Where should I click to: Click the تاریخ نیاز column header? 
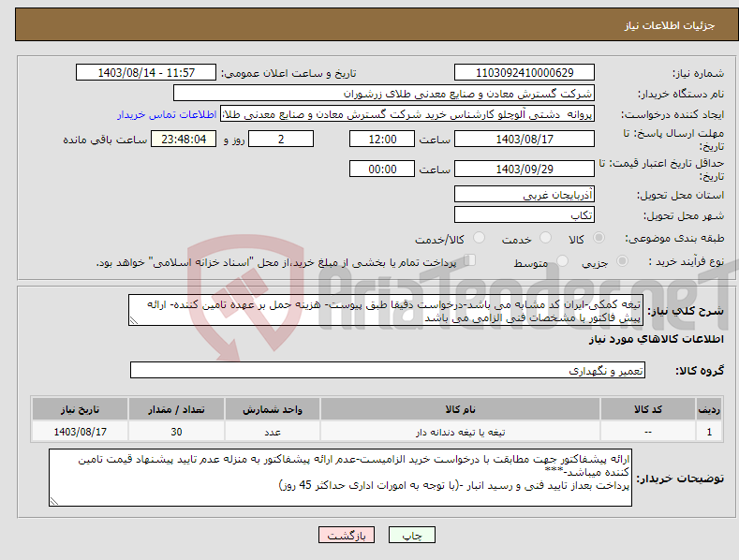tap(81, 409)
